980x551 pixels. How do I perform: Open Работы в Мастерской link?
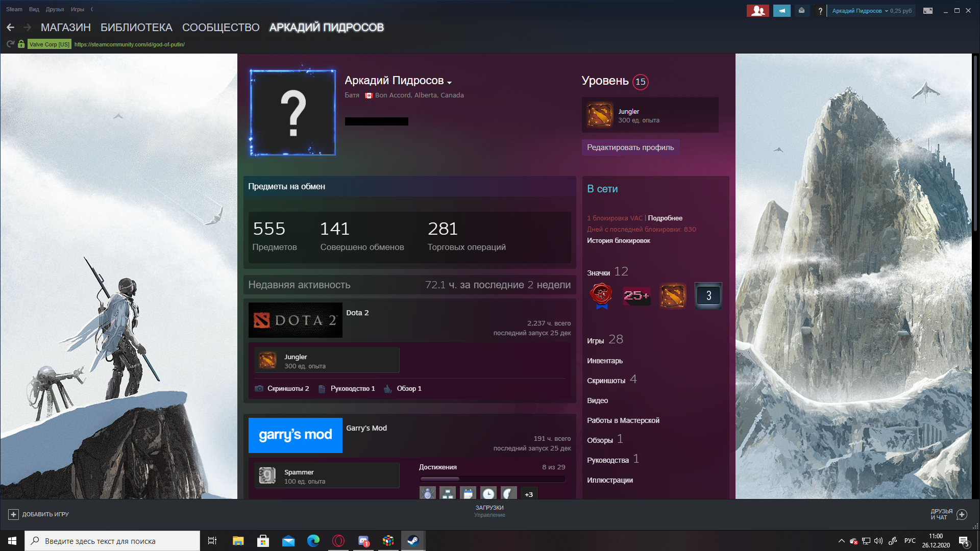[623, 420]
